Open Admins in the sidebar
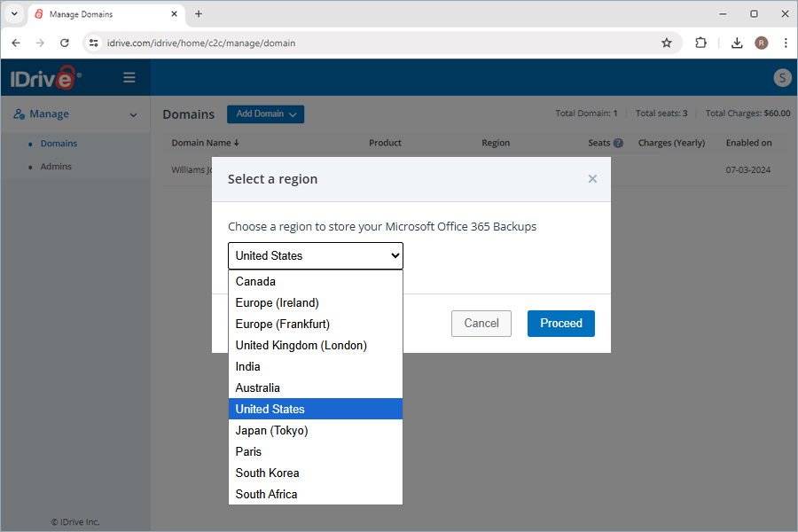The width and height of the screenshot is (798, 532). click(x=56, y=167)
